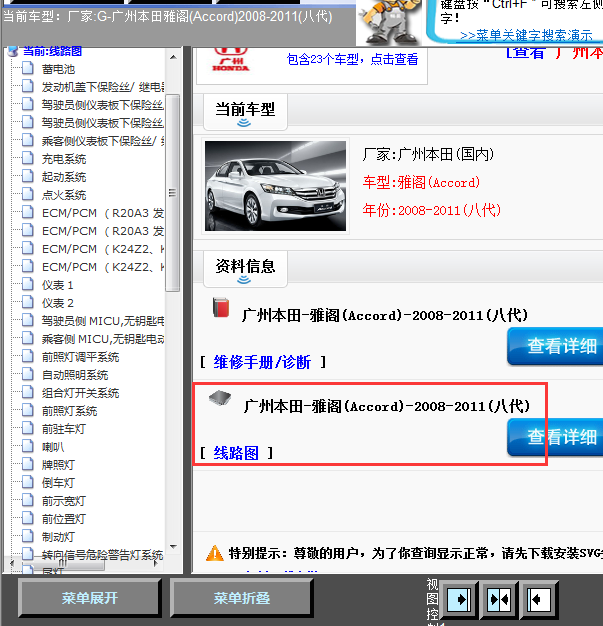
Task: Open 组合灯开关系统 entry
Action: (80, 393)
